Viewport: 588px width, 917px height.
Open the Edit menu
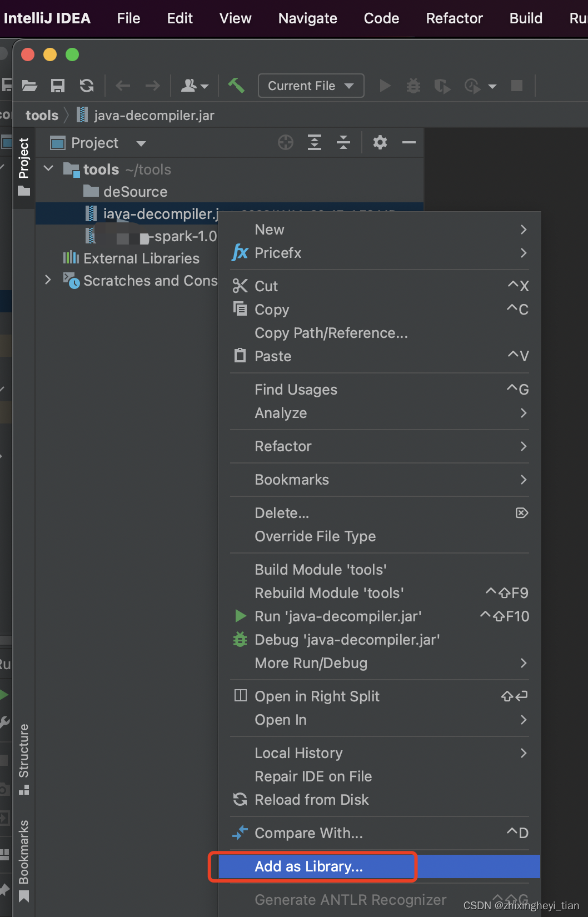pos(180,18)
